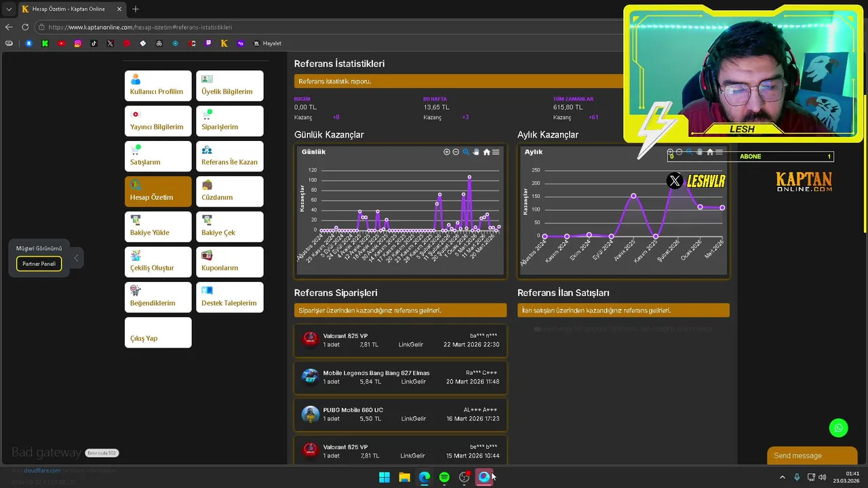Open the YouTube bookmark
Image resolution: width=868 pixels, height=488 pixels.
tap(62, 43)
